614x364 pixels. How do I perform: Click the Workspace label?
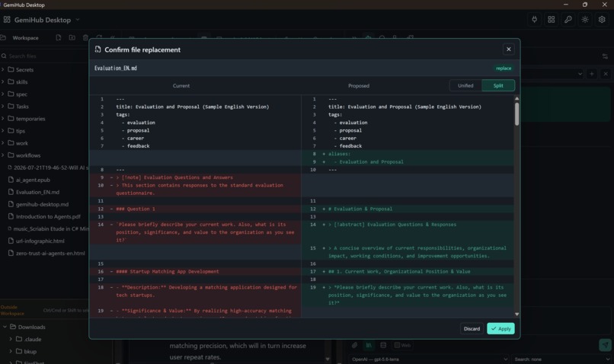(x=25, y=38)
